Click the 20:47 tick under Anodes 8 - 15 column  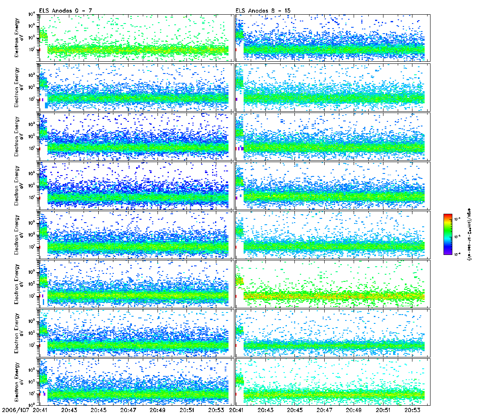click(324, 411)
